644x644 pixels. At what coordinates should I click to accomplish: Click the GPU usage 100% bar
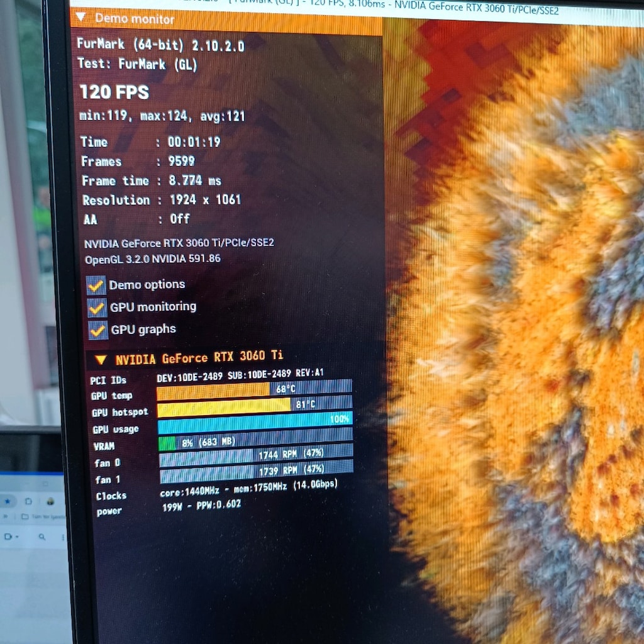point(255,422)
